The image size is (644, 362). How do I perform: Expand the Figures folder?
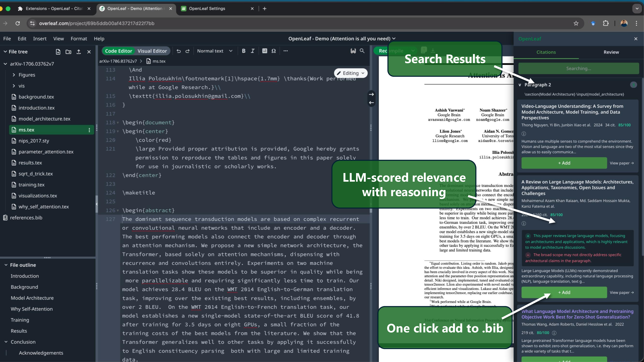click(x=14, y=75)
